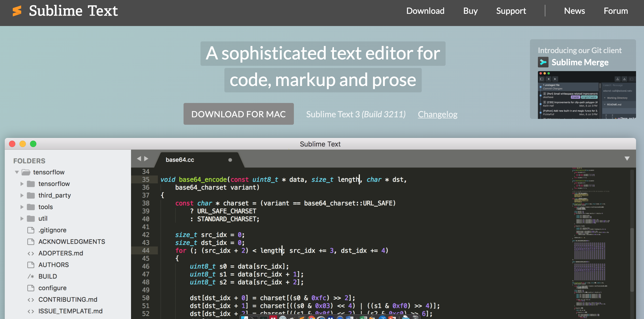Go to the Forum page
Image resolution: width=644 pixels, height=319 pixels.
point(616,11)
